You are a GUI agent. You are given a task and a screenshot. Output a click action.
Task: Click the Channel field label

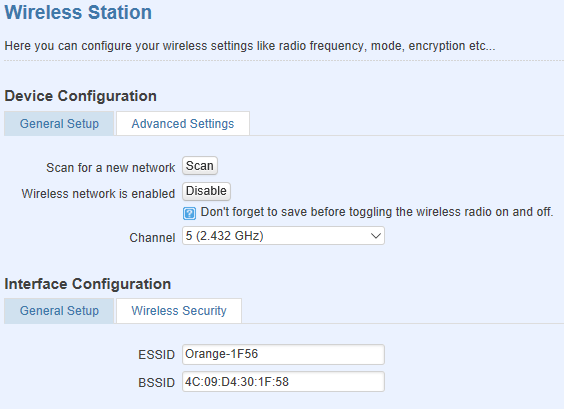click(152, 238)
